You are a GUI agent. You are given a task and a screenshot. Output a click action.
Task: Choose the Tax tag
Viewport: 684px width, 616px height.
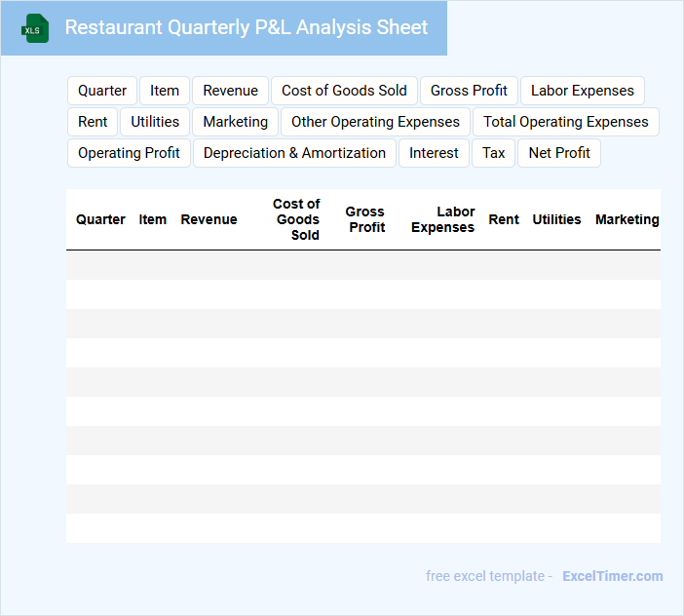494,153
